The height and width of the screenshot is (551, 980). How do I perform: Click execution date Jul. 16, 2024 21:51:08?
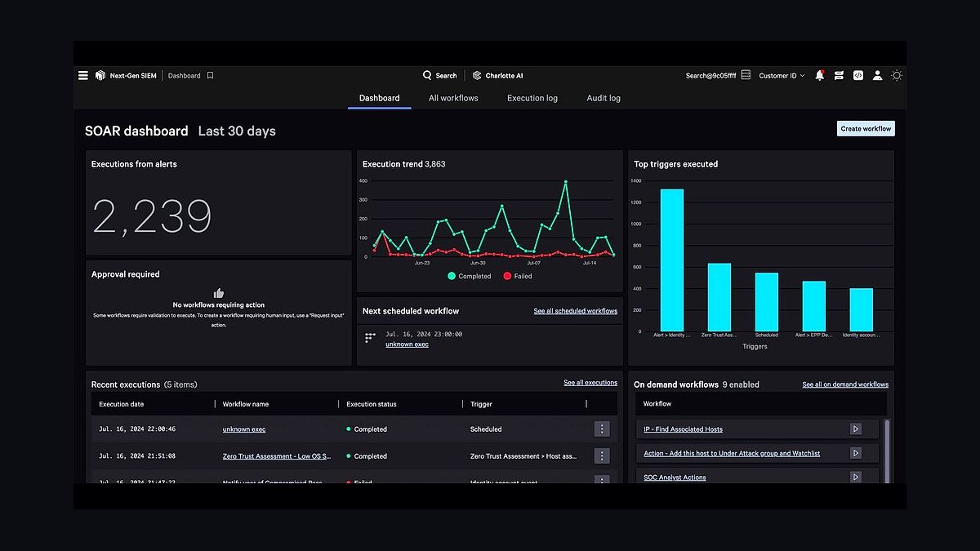[137, 456]
